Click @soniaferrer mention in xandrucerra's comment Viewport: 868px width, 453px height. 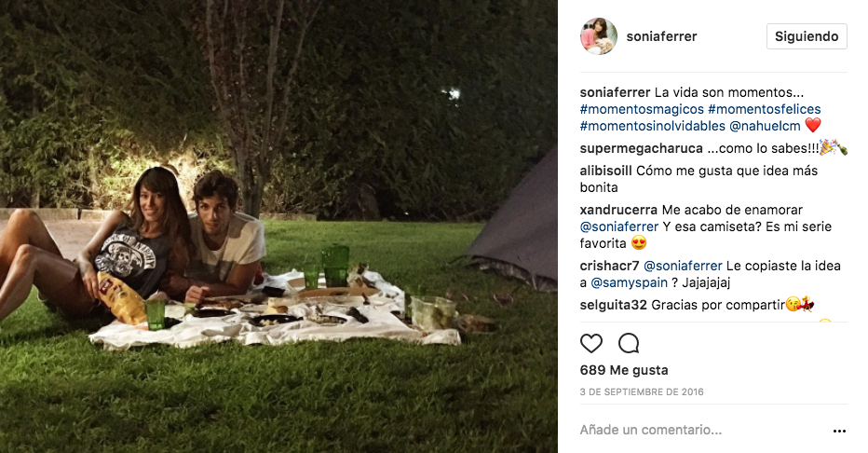click(x=619, y=226)
